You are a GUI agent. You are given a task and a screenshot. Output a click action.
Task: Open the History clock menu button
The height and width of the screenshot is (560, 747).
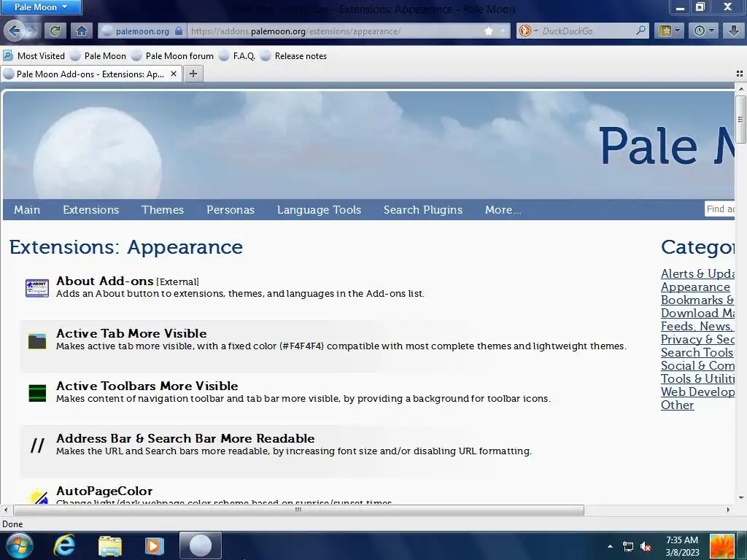click(x=703, y=31)
